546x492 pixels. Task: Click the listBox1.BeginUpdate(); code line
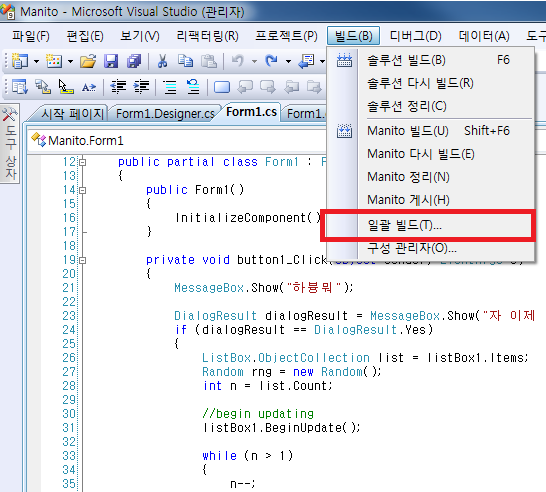(x=281, y=428)
